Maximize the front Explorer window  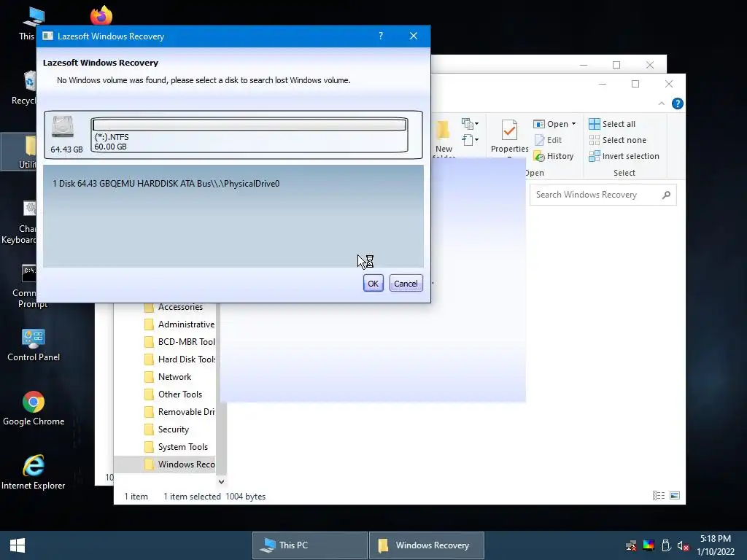coord(635,84)
